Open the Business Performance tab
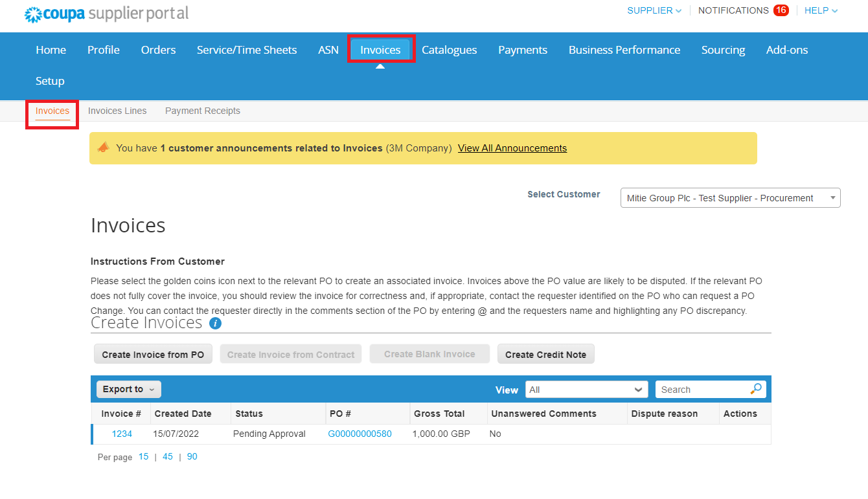Screen dimensions: 868x499 (x=624, y=50)
